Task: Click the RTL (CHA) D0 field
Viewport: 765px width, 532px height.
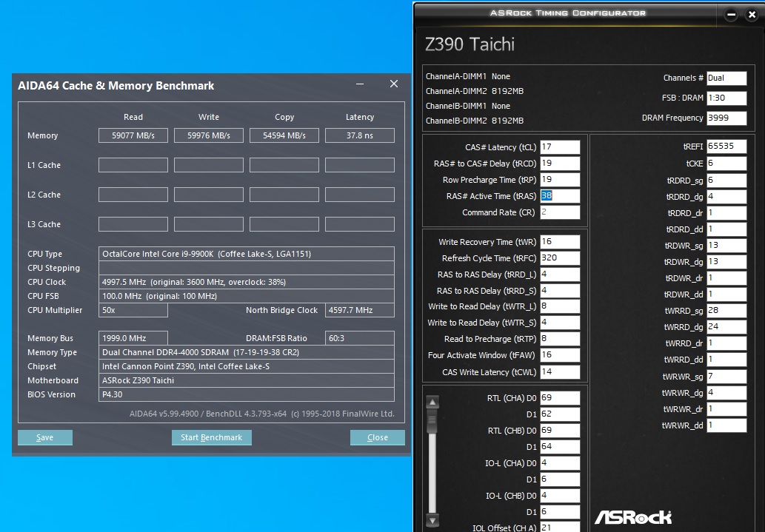Action: click(x=560, y=398)
